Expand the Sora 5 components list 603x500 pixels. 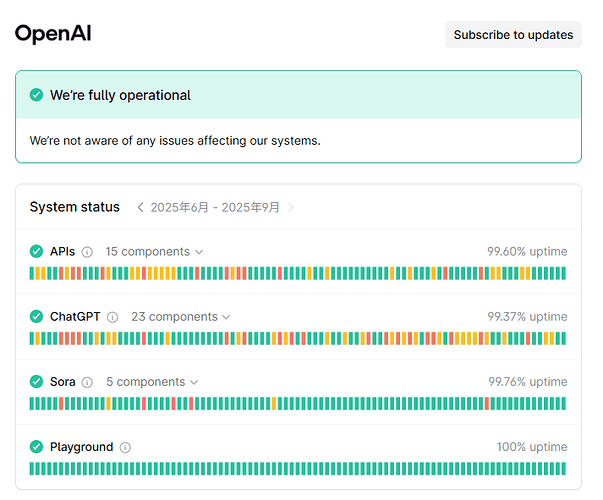tap(152, 382)
